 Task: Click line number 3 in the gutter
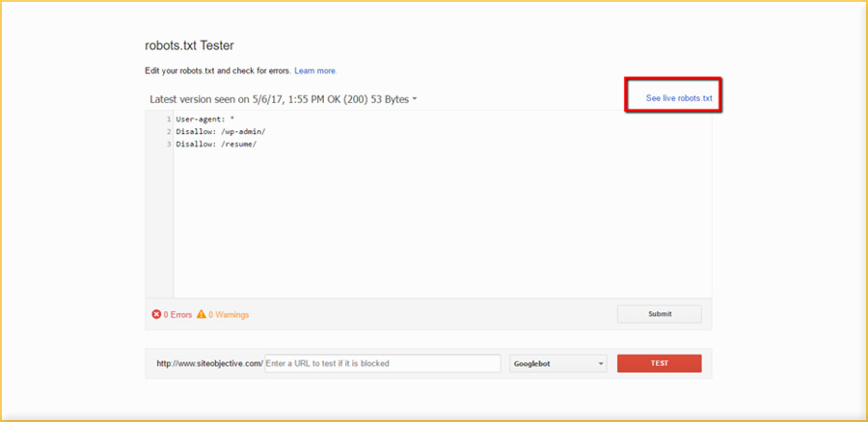click(169, 144)
